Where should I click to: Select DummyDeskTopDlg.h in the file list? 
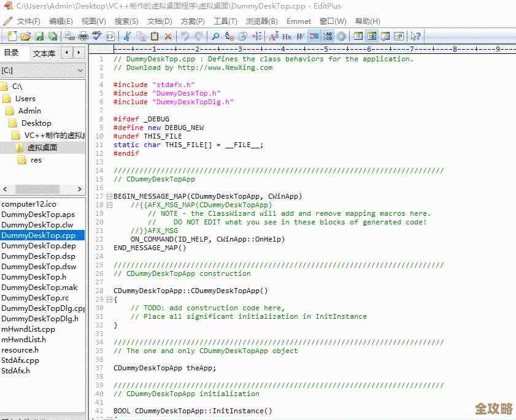40,319
